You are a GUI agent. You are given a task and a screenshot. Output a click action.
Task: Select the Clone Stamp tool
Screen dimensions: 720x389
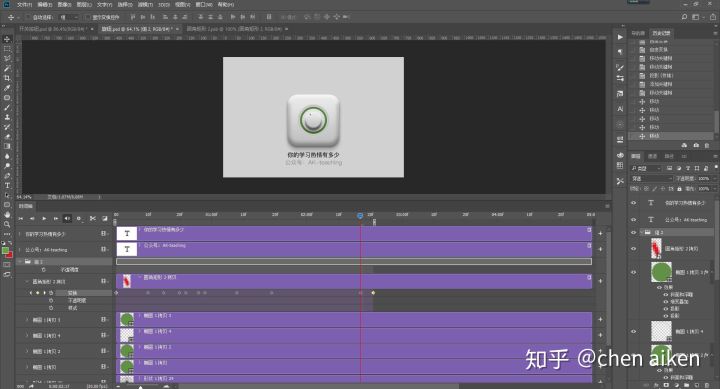click(x=7, y=117)
